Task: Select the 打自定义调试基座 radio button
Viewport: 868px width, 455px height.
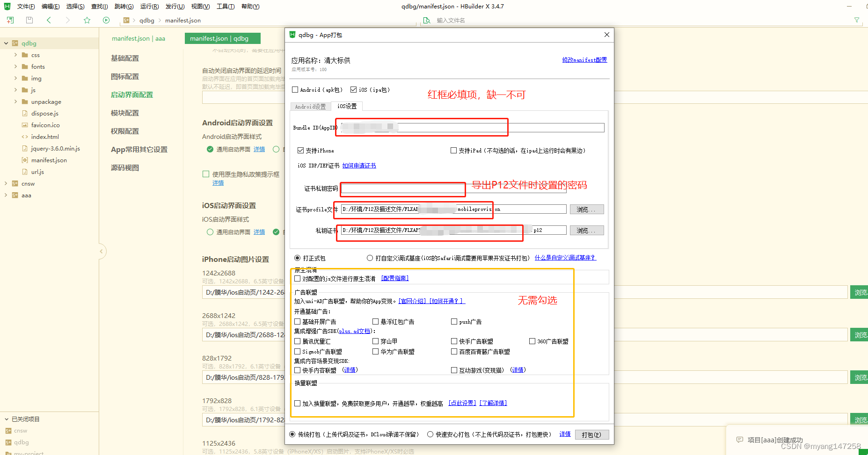Action: coord(370,258)
